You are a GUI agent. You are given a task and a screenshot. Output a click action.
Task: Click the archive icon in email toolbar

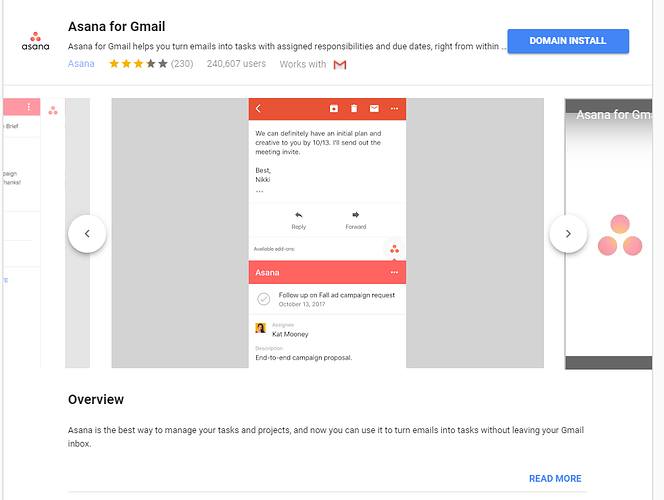pyautogui.click(x=334, y=109)
